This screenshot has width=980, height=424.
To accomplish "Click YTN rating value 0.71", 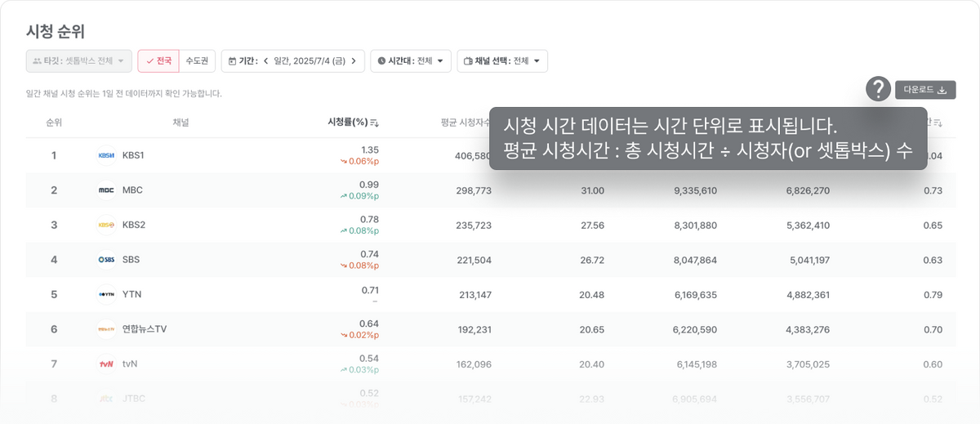I will click(370, 290).
